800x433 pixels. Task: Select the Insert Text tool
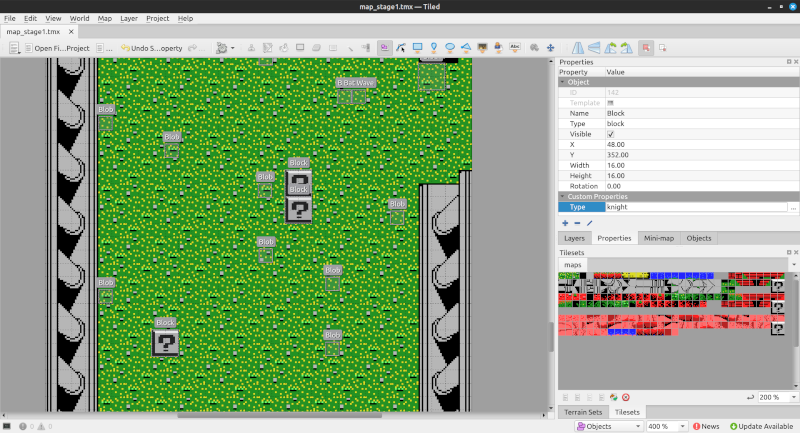515,48
